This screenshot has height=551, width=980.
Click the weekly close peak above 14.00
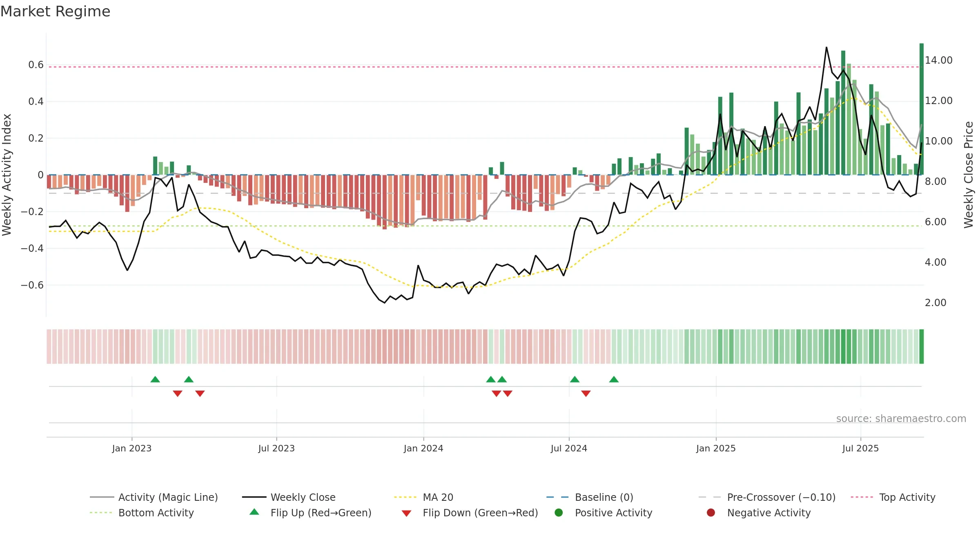[826, 48]
